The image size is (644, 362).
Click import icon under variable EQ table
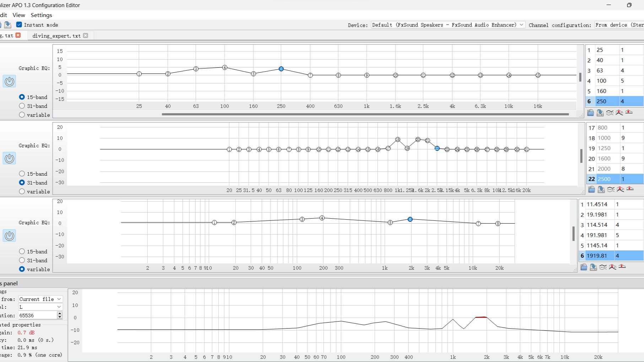coord(584,267)
